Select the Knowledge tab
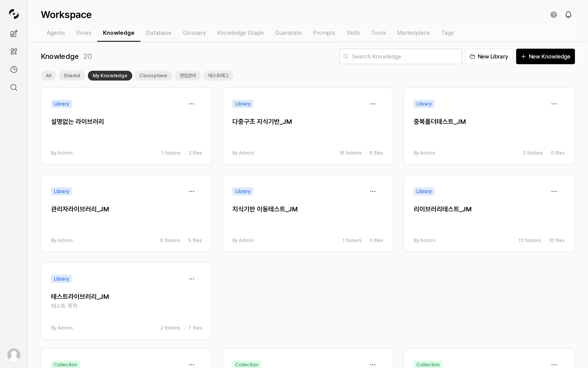Screen dimensions: 588x368 (x=119, y=33)
